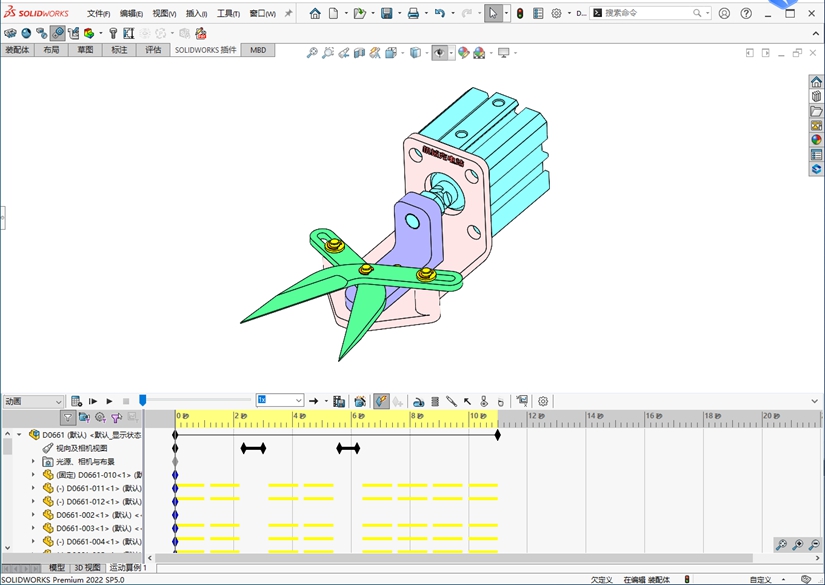Viewport: 825px width, 585px height.
Task: Switch to the 评估 tab
Action: click(x=153, y=49)
